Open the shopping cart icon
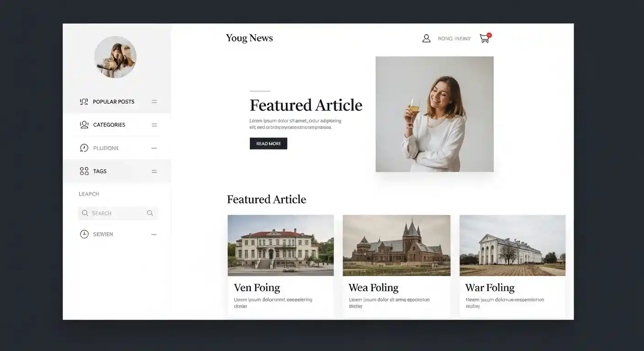This screenshot has height=351, width=644. (x=484, y=38)
